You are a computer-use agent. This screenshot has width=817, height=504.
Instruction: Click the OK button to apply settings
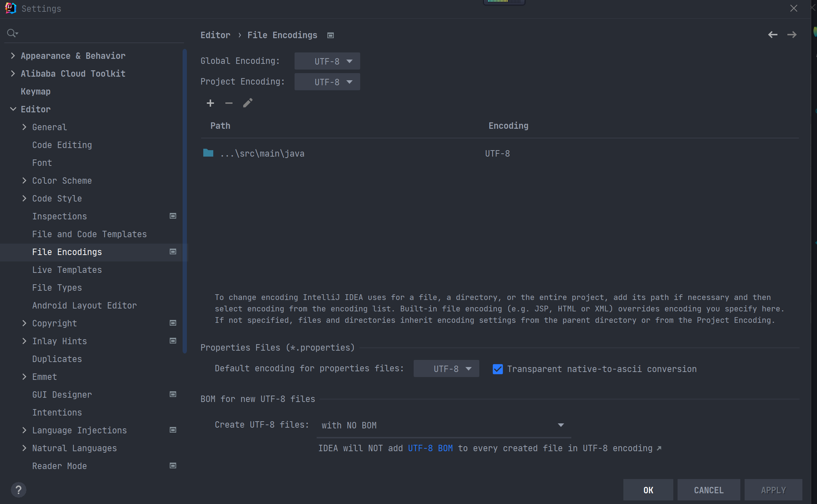point(648,490)
